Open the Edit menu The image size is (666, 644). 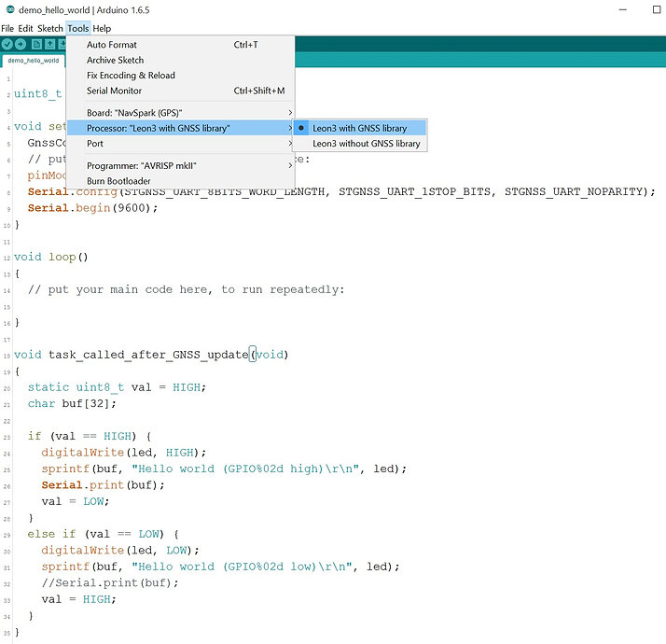(25, 29)
